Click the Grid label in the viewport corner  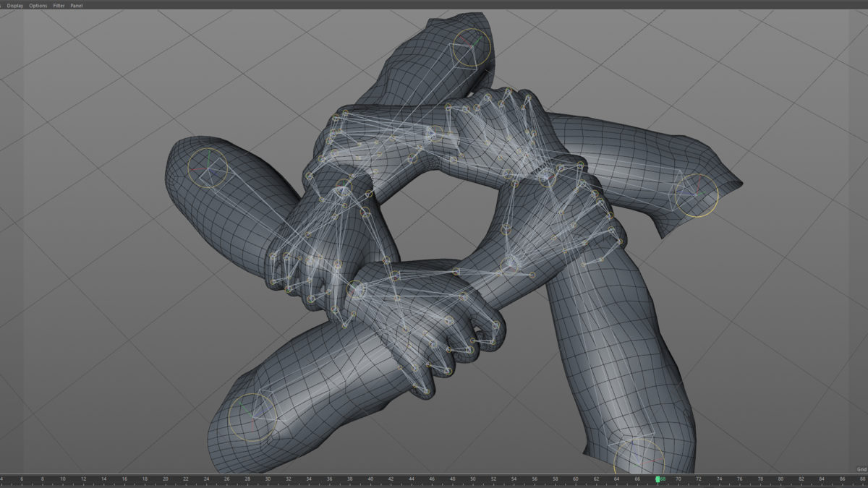[861, 469]
